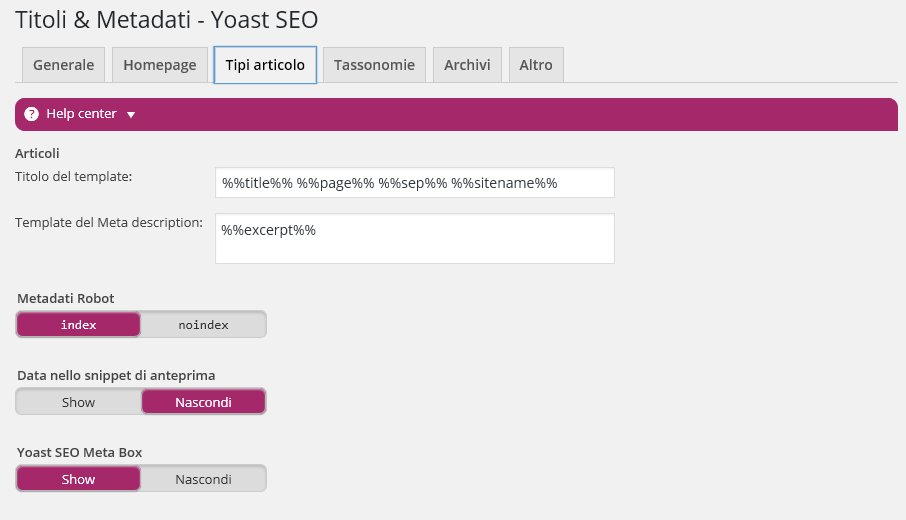
Task: Open the Tassonomie tab
Action: [374, 65]
